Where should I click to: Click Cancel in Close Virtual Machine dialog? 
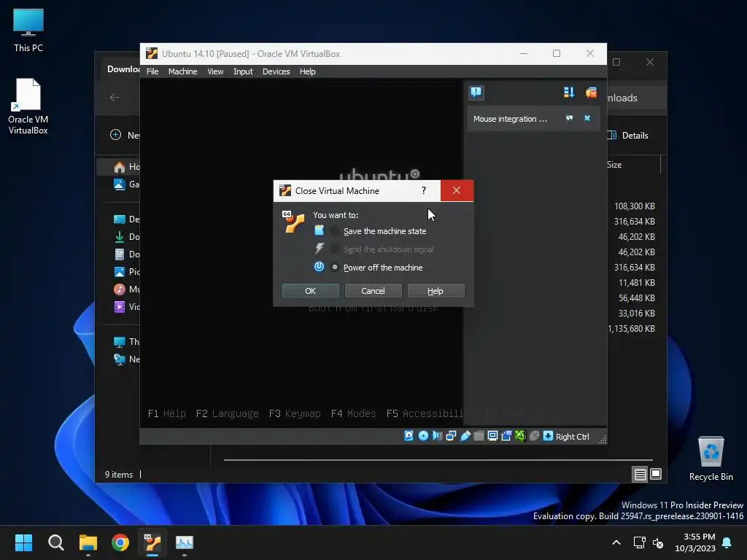point(373,290)
